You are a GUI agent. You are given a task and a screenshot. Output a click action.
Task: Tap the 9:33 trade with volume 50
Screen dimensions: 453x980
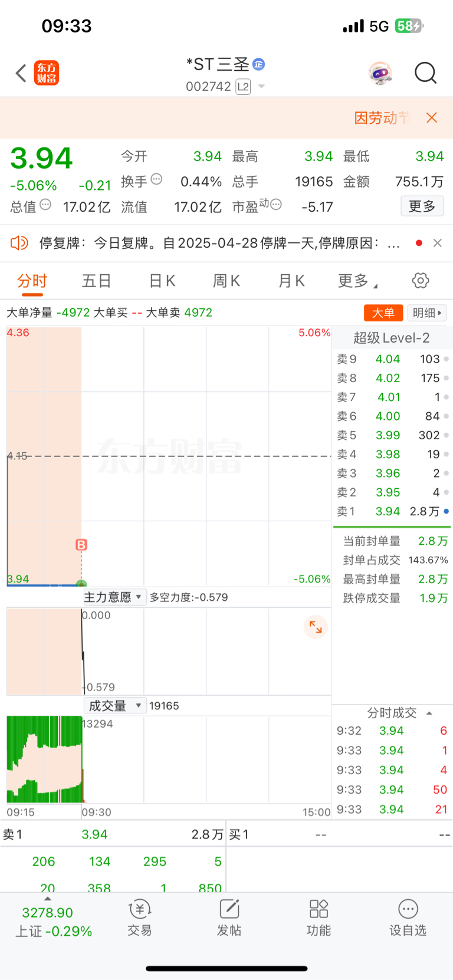pos(392,790)
